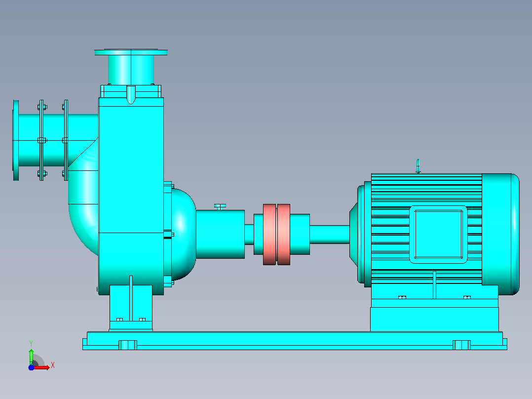This screenshot has width=532, height=399.
Task: Select the bearing housing cylinder
Action: tap(220, 234)
